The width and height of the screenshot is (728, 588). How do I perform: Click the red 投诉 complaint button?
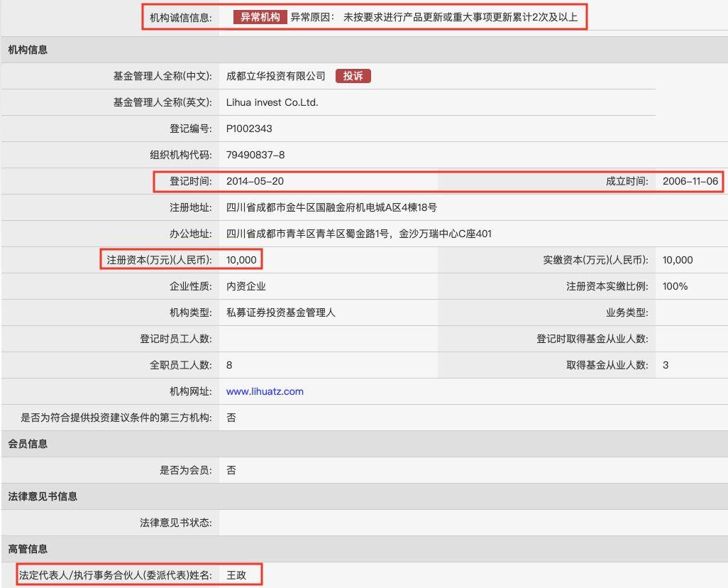353,76
